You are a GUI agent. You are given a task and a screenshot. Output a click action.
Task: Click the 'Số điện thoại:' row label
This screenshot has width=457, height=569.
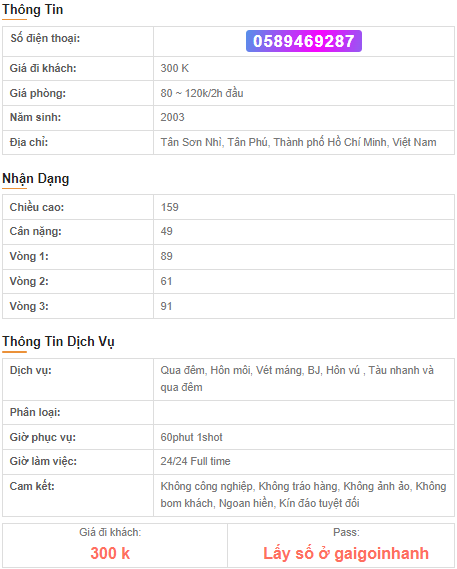[45, 38]
